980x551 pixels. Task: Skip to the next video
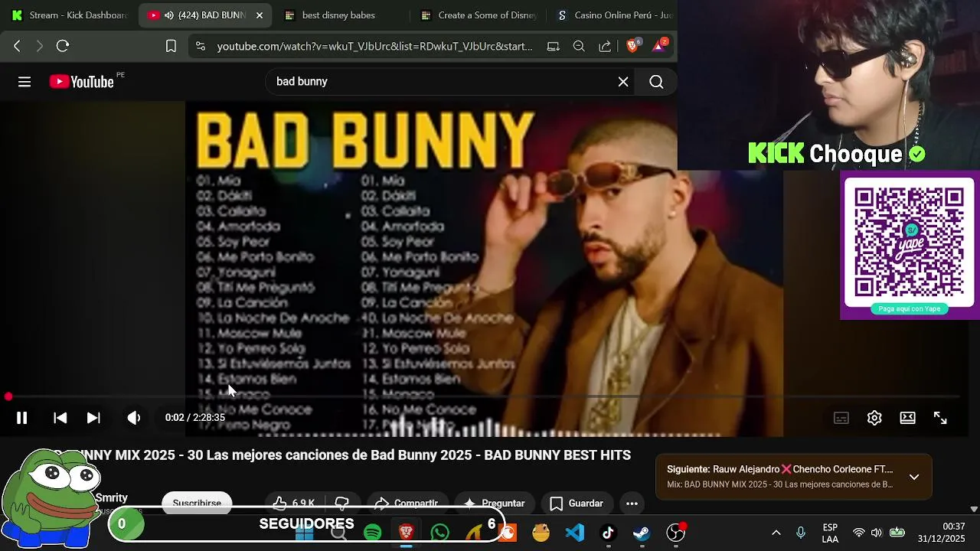tap(93, 418)
